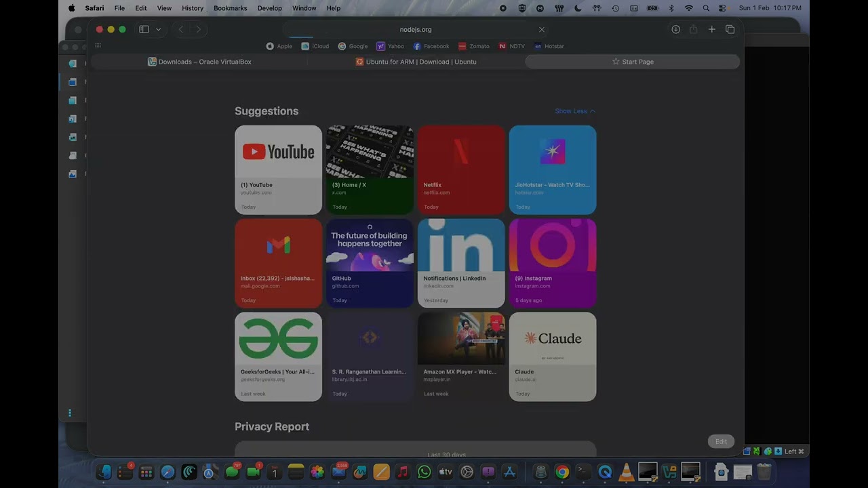Click the Edit button on Start Page
This screenshot has width=868, height=488.
[721, 441]
